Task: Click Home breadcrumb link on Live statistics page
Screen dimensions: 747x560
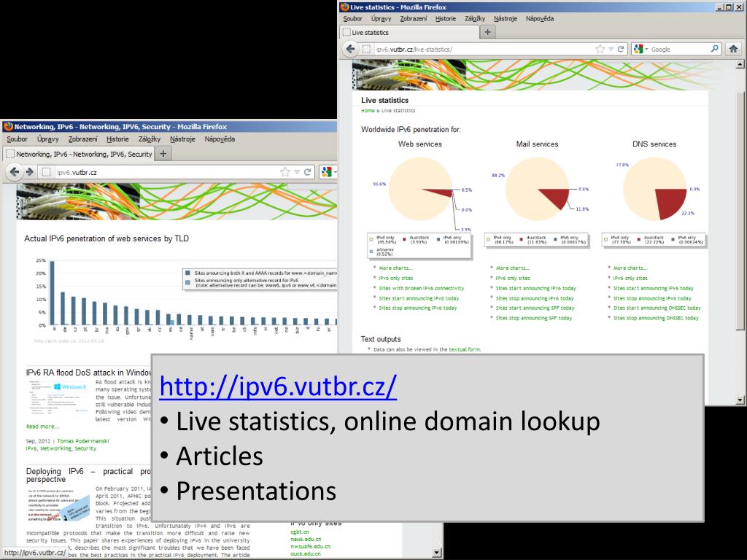Action: (368, 111)
